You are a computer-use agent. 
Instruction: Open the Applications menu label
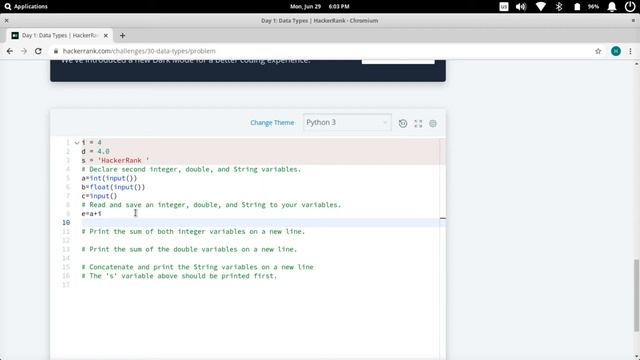[x=31, y=7]
